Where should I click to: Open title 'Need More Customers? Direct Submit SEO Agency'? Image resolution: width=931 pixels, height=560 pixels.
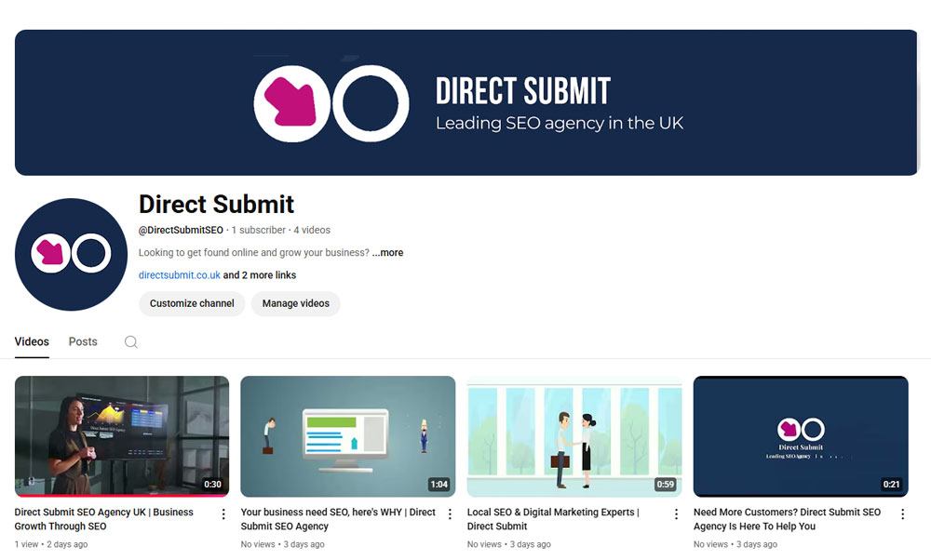(787, 519)
